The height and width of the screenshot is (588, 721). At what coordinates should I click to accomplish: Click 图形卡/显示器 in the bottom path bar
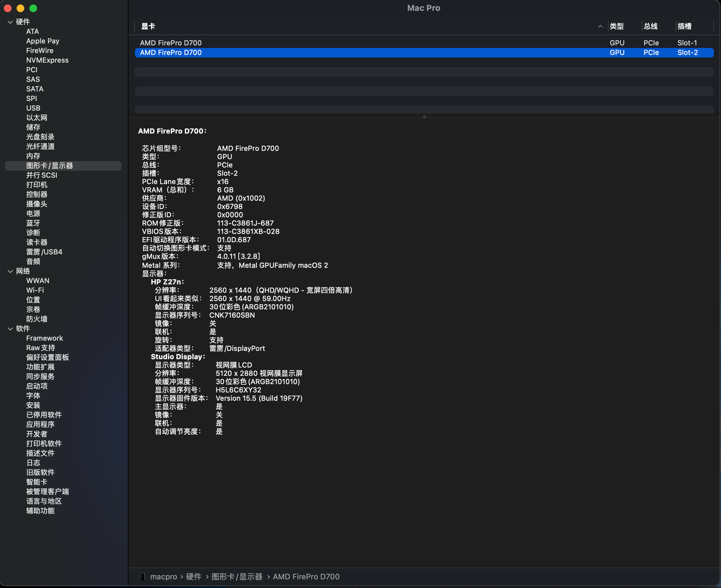pos(237,576)
